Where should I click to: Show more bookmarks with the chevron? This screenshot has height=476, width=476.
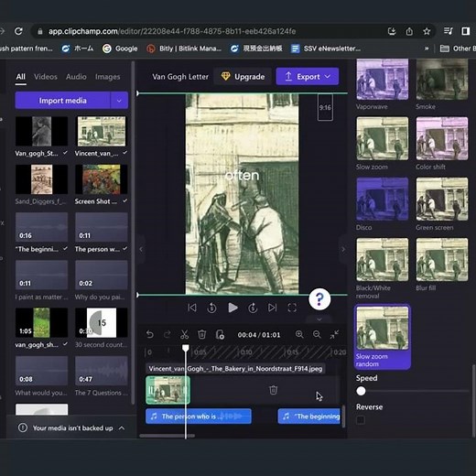[427, 49]
